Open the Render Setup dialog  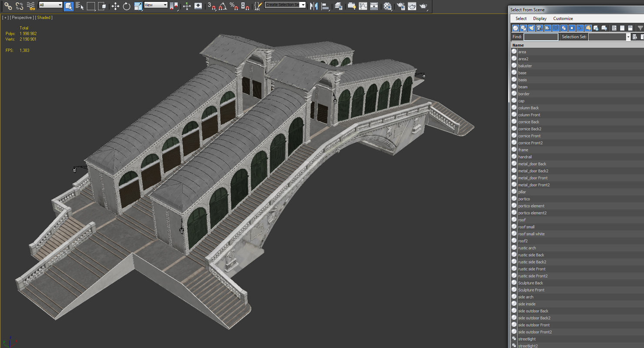click(400, 6)
